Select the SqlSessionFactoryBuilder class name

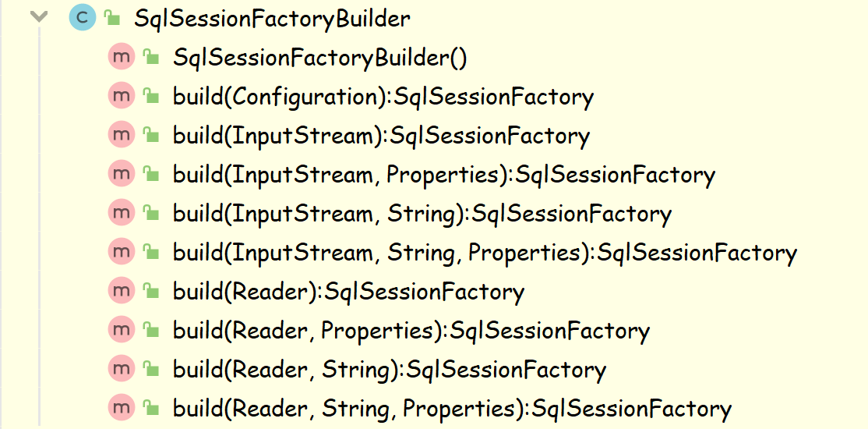coord(272,19)
